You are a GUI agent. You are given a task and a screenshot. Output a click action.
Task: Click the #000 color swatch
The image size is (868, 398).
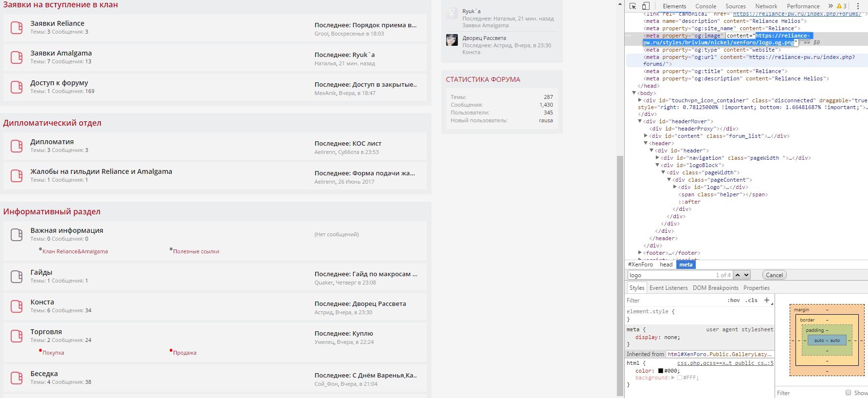(661, 371)
